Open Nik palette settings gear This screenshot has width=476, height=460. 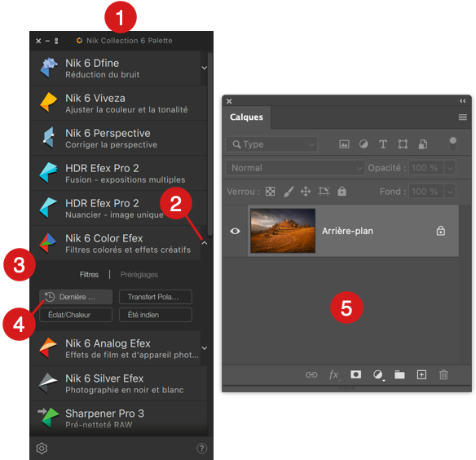click(x=42, y=449)
